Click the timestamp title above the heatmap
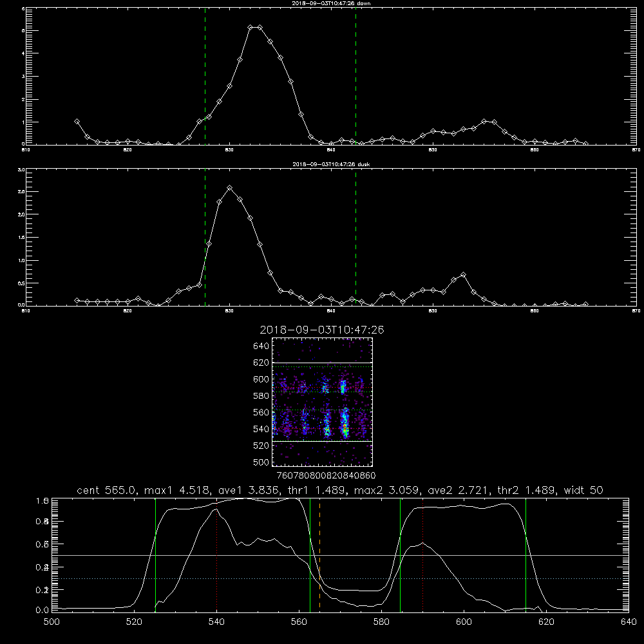The width and height of the screenshot is (644, 644). (322, 330)
